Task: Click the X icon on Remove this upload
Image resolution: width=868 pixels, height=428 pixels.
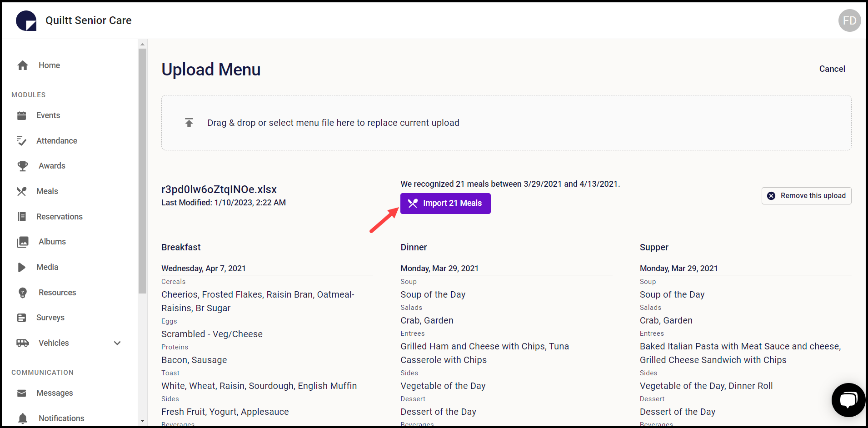Action: tap(771, 196)
